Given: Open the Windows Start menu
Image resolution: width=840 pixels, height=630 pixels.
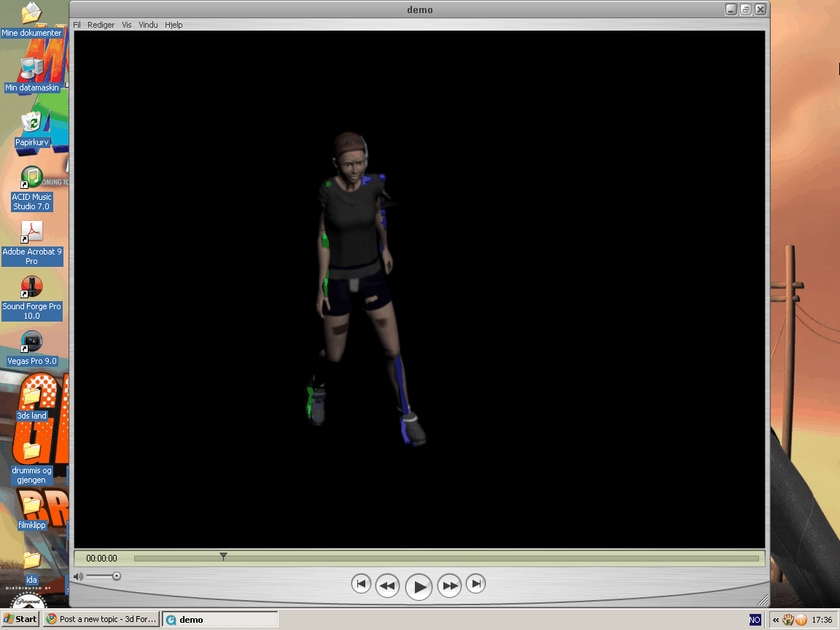Looking at the screenshot, I should 21,619.
